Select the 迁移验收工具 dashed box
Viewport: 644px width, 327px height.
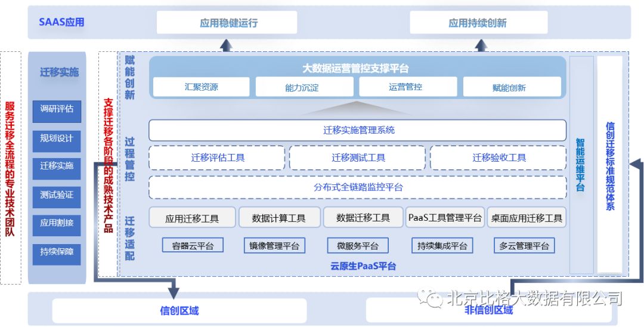[498, 158]
